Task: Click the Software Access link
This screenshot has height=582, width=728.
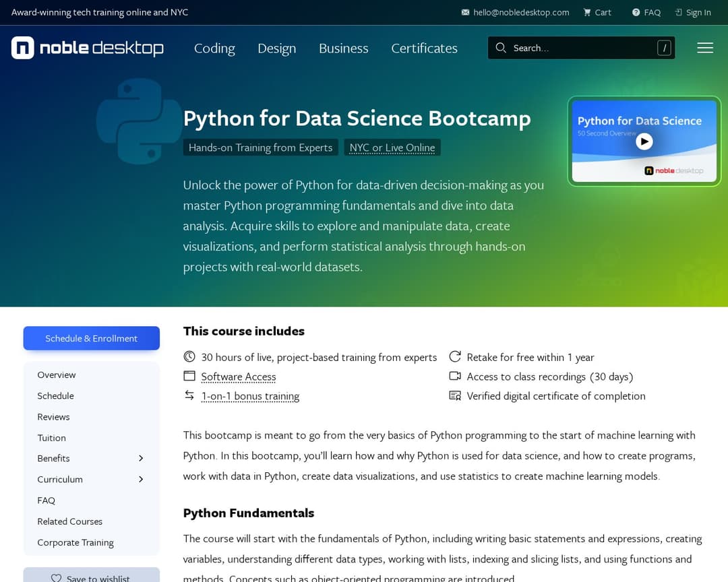Action: click(x=239, y=377)
